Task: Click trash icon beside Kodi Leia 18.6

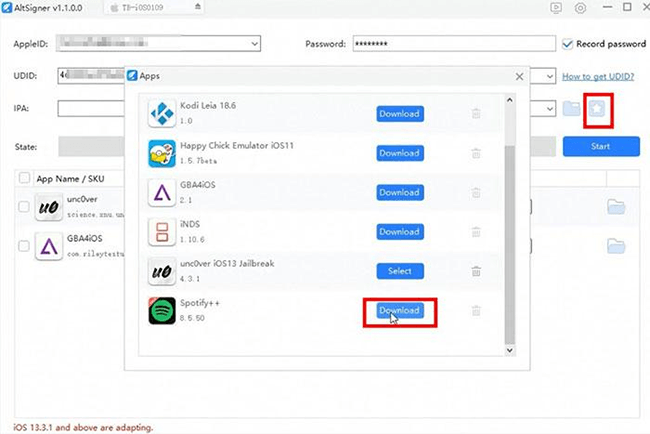Action: click(476, 114)
